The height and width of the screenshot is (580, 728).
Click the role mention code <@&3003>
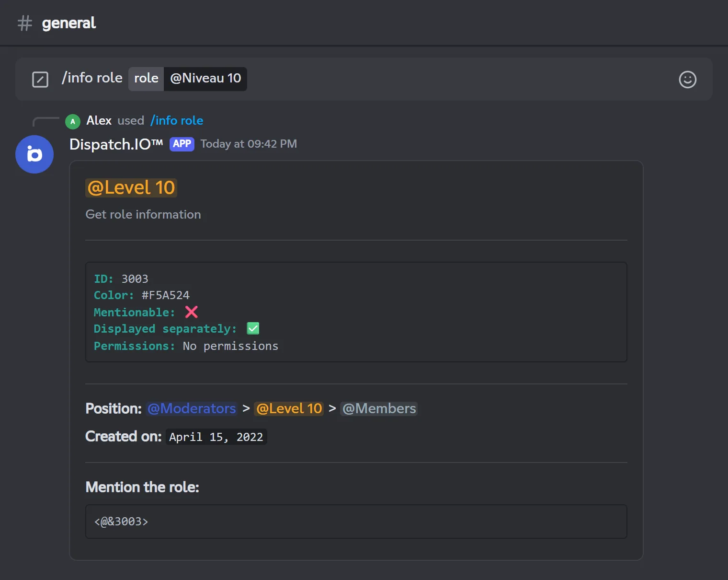coord(121,522)
